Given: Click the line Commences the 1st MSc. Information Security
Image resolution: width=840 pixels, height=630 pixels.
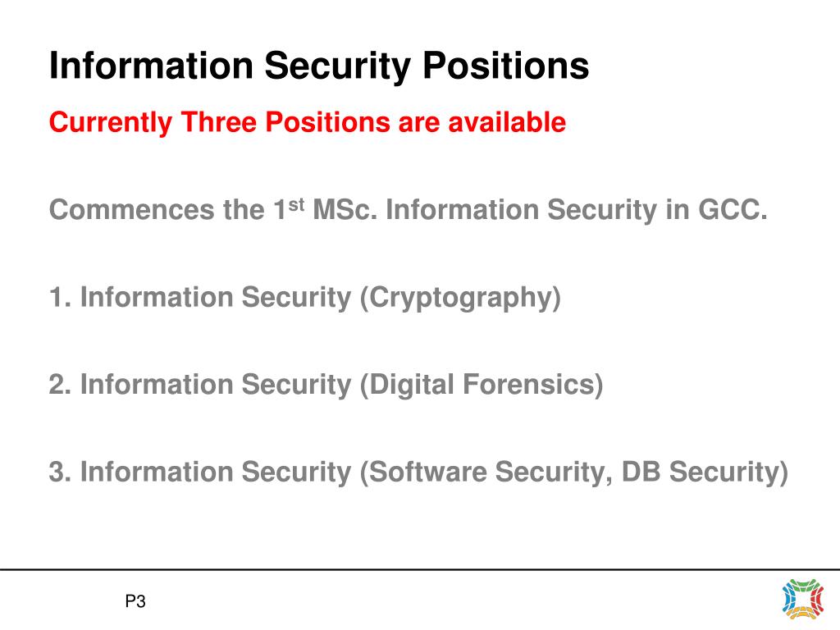Looking at the screenshot, I should [x=409, y=209].
